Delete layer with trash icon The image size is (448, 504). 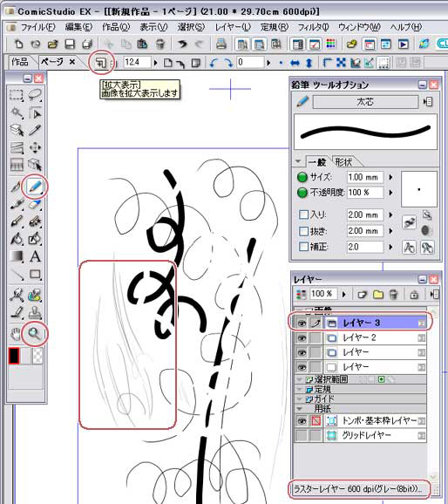point(393,294)
